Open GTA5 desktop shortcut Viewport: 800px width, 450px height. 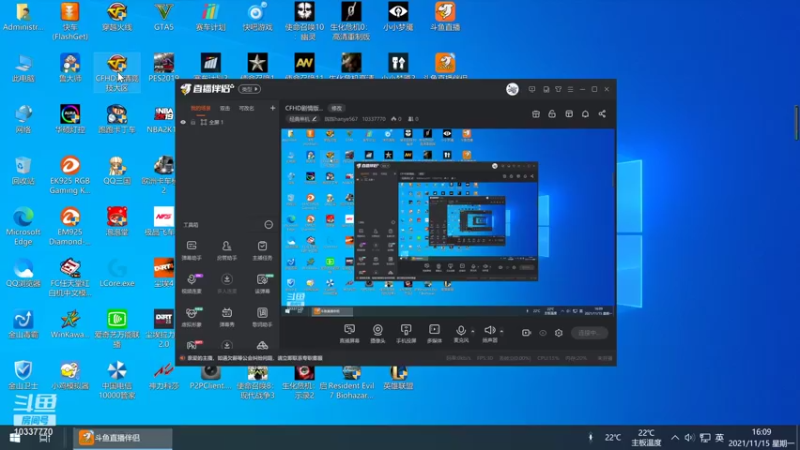tap(164, 17)
